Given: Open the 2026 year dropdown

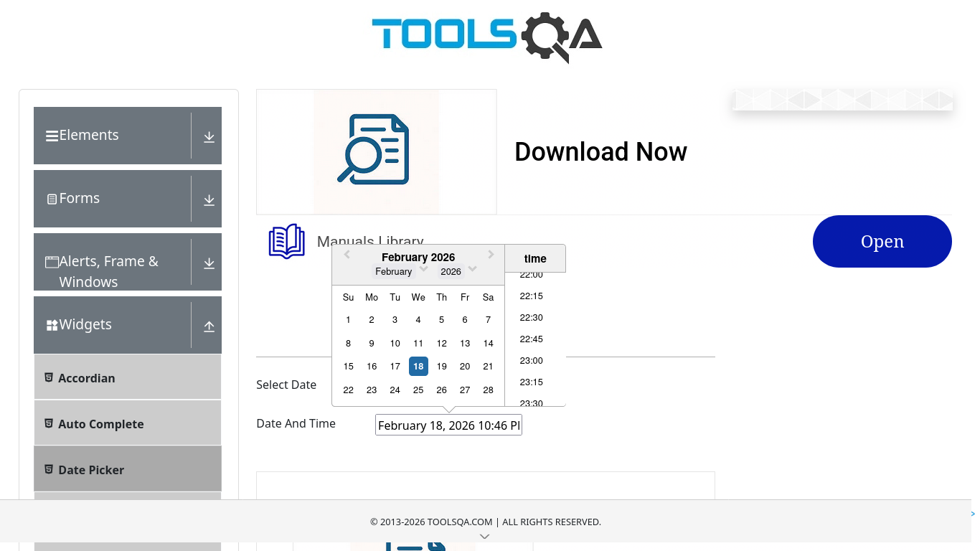Looking at the screenshot, I should [458, 271].
